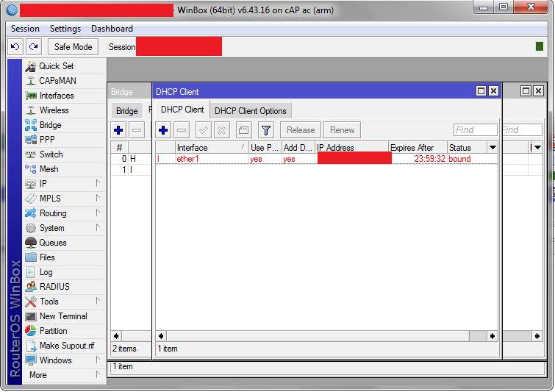Image resolution: width=555 pixels, height=392 pixels.
Task: Toggle Safe Mode
Action: coord(74,47)
